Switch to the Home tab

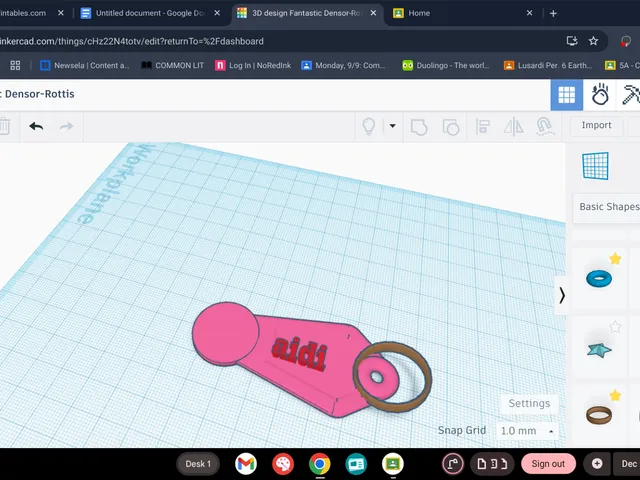pyautogui.click(x=418, y=13)
